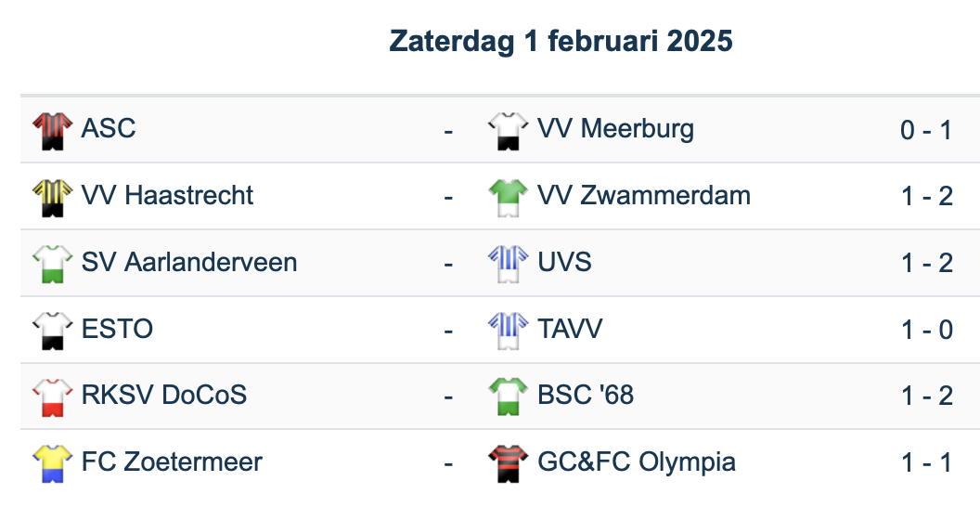Click the 1 - 0 score for ESTO match
The height and width of the screenshot is (520, 980).
pos(926,330)
